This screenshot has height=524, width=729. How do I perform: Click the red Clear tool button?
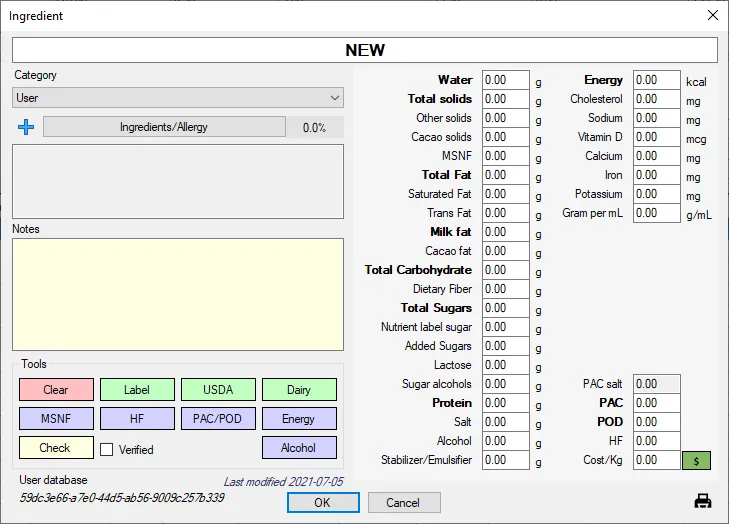click(x=56, y=390)
